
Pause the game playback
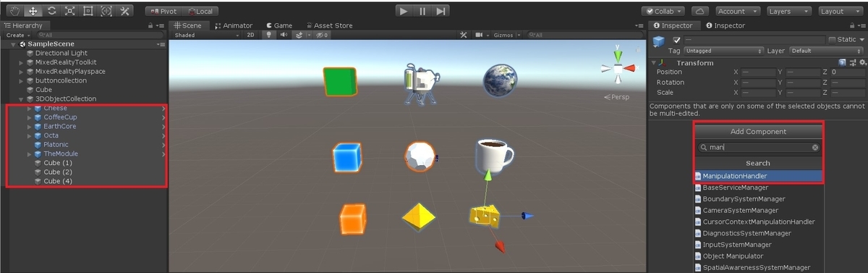coord(422,11)
